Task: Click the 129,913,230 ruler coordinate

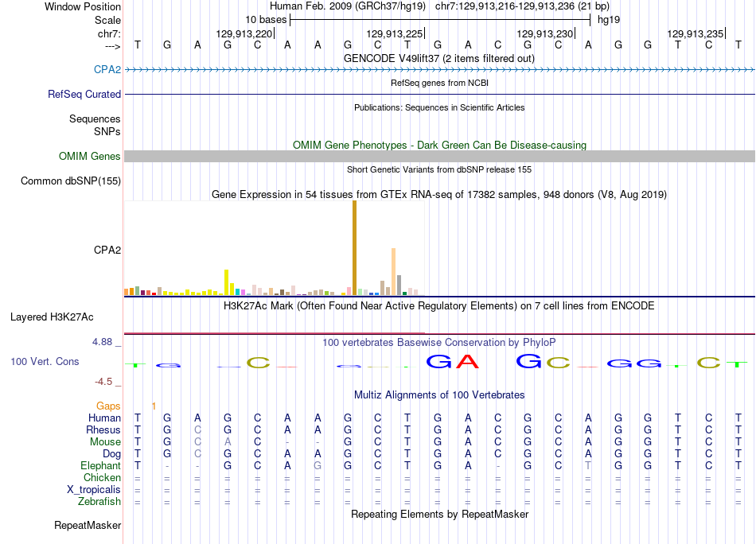Action: click(545, 33)
